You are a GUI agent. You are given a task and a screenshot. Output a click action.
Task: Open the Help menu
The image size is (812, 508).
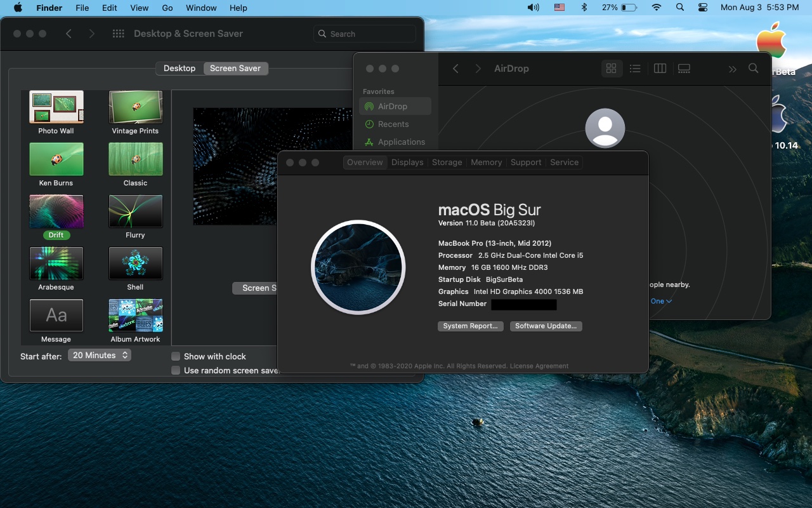click(239, 8)
